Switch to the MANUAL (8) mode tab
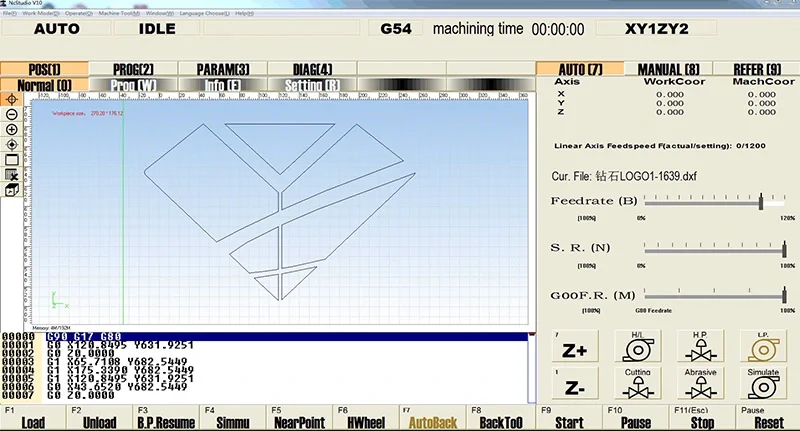Viewport: 800px width, 431px height. (668, 69)
